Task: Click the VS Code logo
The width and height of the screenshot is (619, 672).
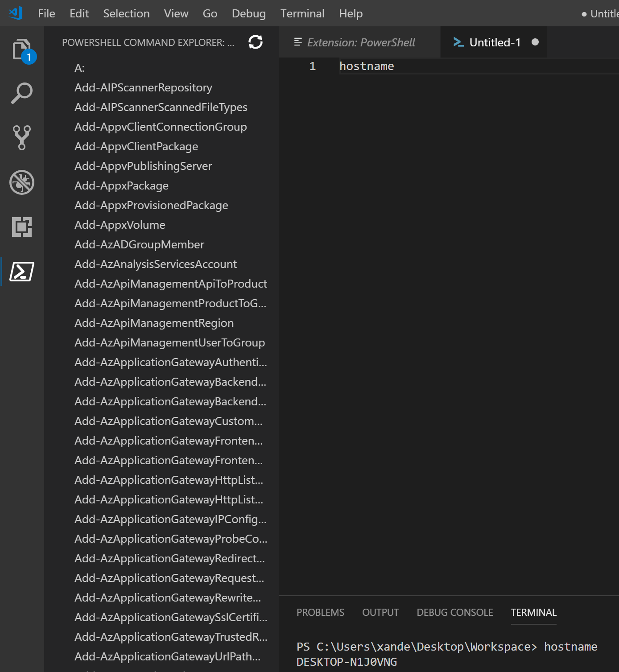Action: click(15, 13)
